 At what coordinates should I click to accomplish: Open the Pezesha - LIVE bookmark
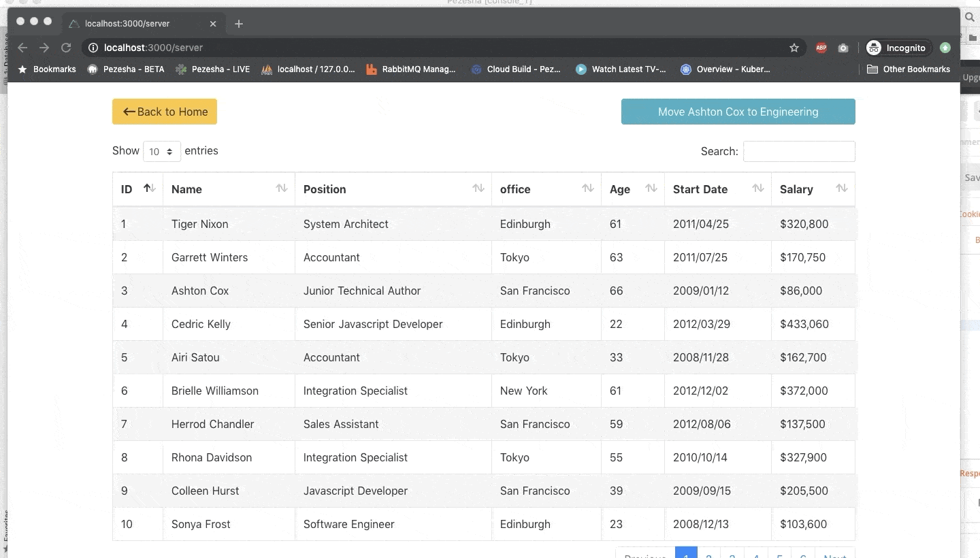213,69
